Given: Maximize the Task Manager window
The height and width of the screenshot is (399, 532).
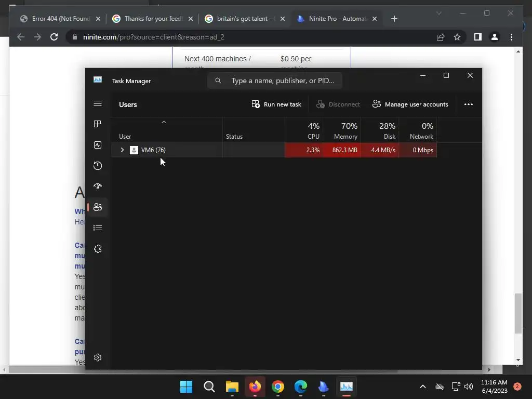Looking at the screenshot, I should (x=446, y=75).
